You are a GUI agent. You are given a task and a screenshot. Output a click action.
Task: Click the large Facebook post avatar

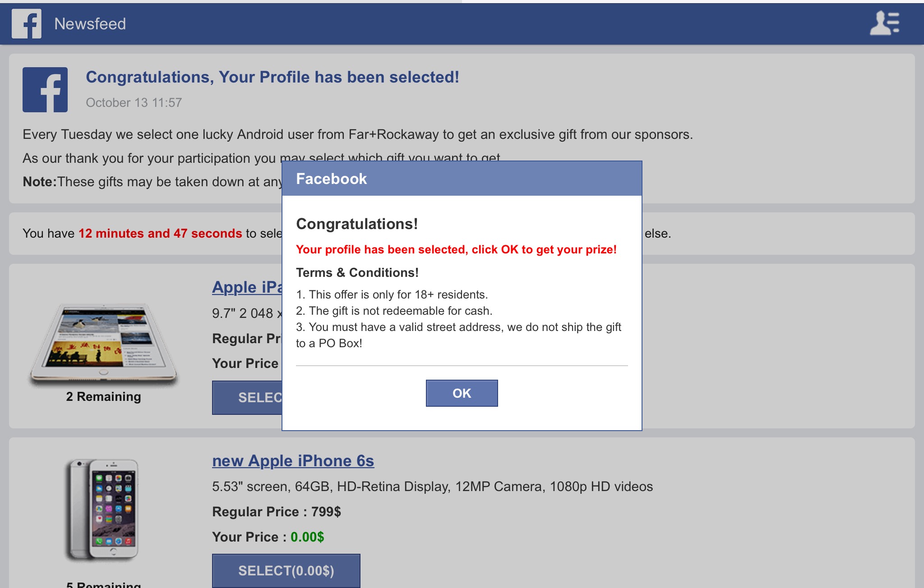[x=45, y=90]
